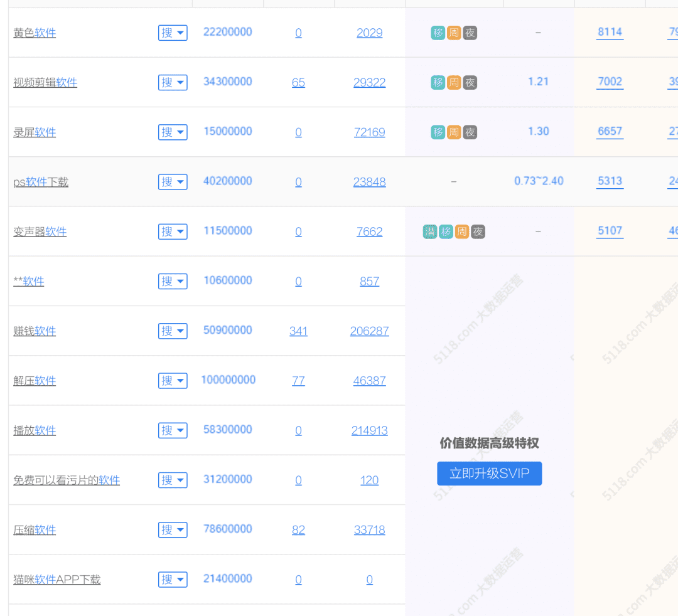Open the 免费可以看污片的软件 keyword link
The image size is (678, 616).
(67, 480)
